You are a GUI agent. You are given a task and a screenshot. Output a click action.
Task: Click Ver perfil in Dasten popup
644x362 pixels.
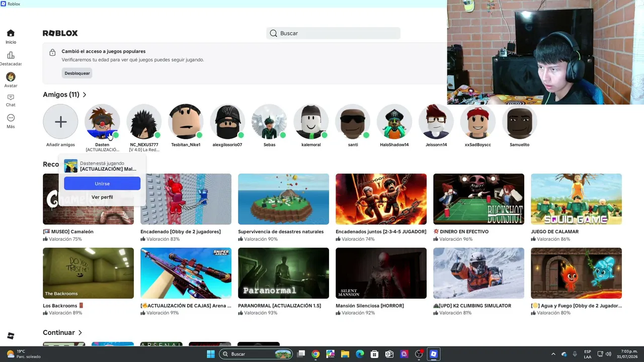(102, 197)
